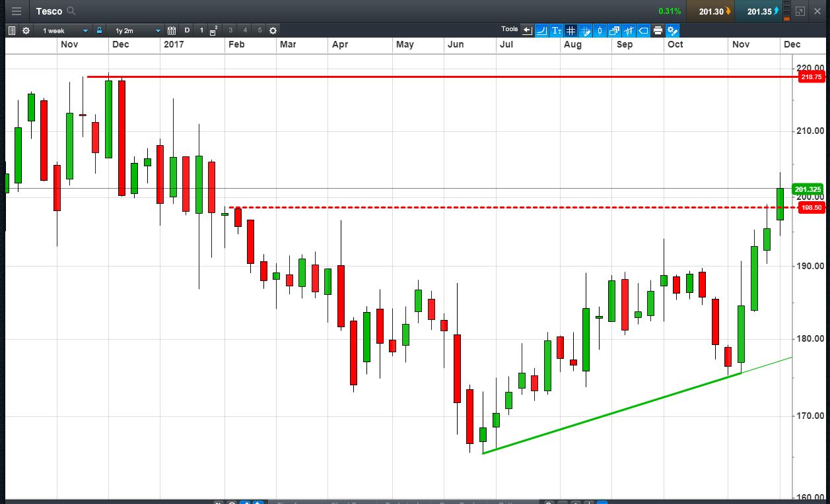Click the 2017 label on time axis
Viewport: 830px width, 504px height.
point(174,44)
